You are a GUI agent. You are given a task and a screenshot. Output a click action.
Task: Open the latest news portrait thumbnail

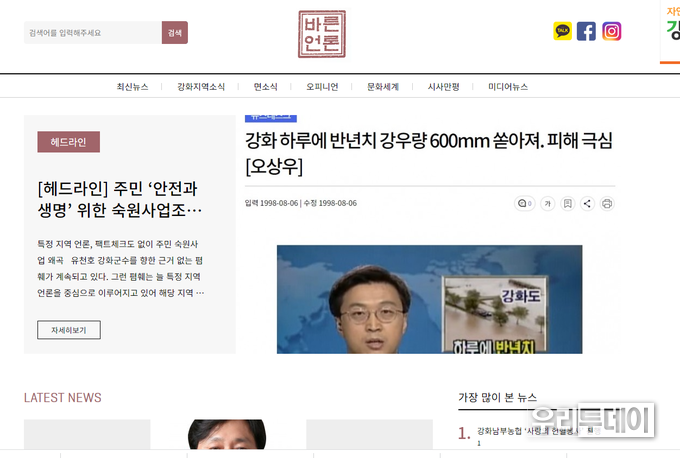point(227,434)
